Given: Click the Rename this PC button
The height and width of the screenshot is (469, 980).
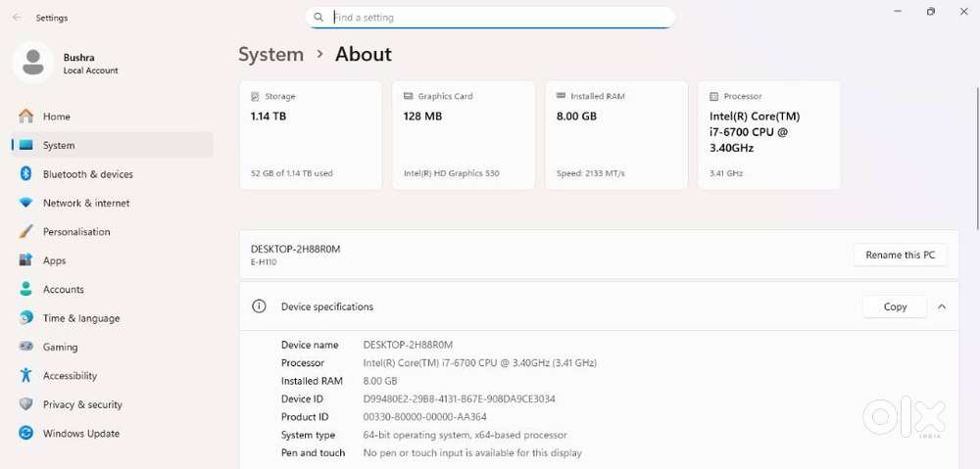Looking at the screenshot, I should [x=900, y=256].
